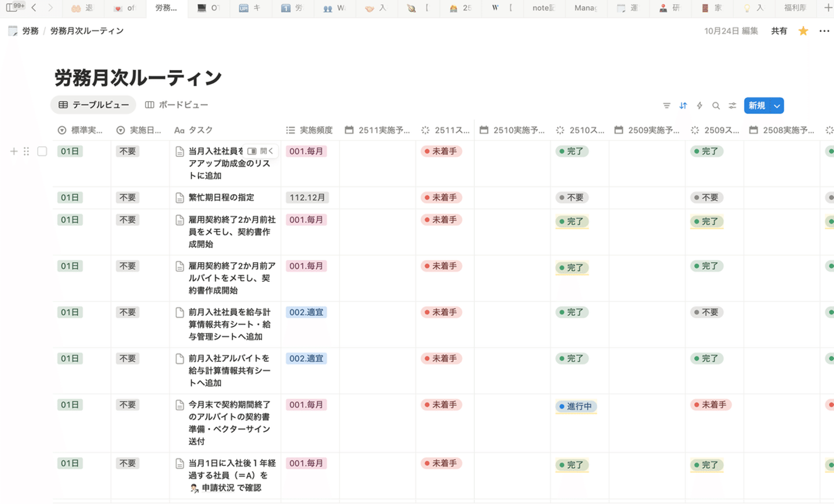Click the sort arrows icon
The width and height of the screenshot is (834, 504).
pyautogui.click(x=683, y=106)
